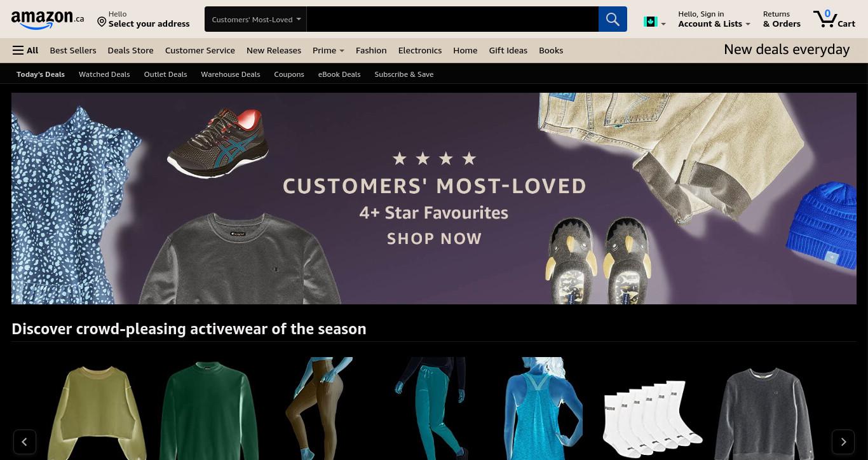
Task: Click inside the search text field
Action: (x=452, y=19)
